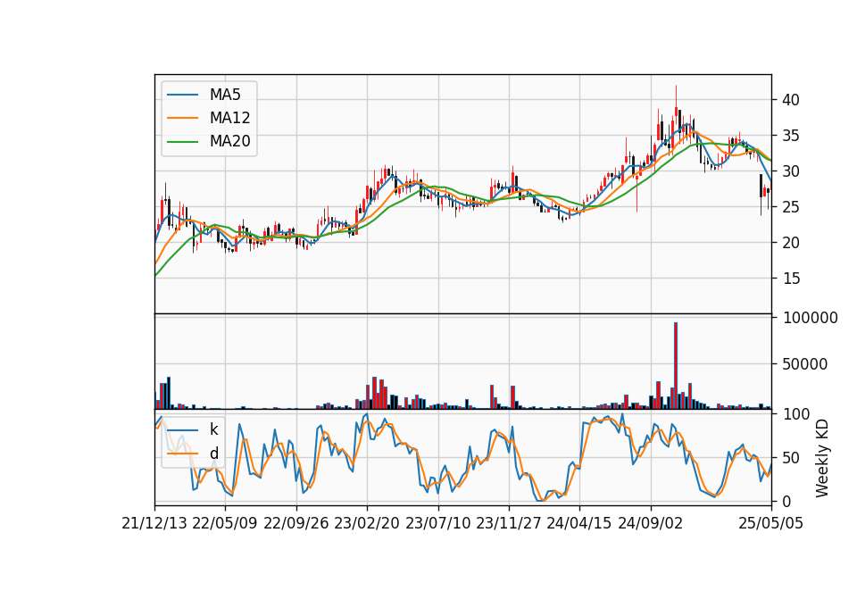Screen dimensions: 857x616
Task: Click the date label 25/05/05
Action: [x=771, y=523]
